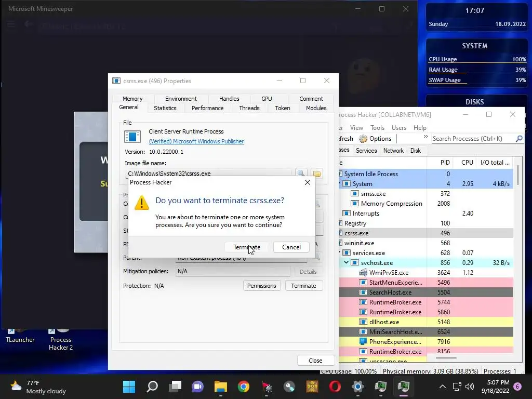Viewport: 532px width, 399px height.
Task: Click the Mitigation policies N/A field
Action: (x=233, y=271)
